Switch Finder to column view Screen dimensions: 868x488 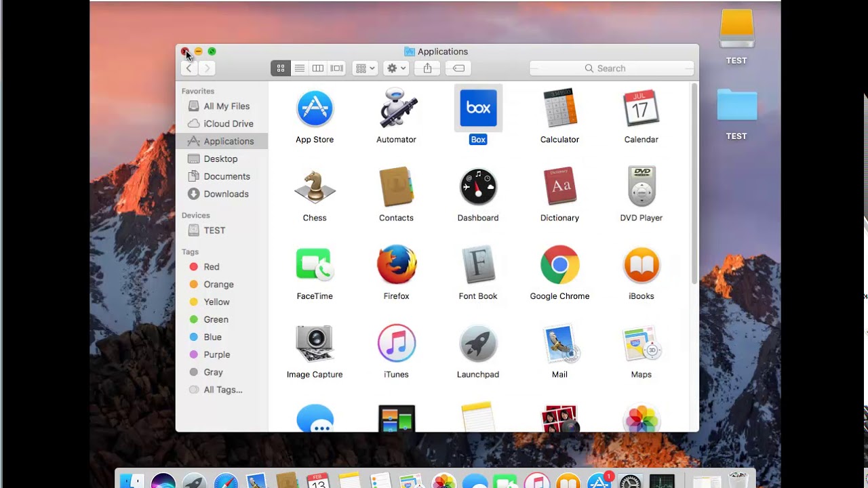pos(317,68)
